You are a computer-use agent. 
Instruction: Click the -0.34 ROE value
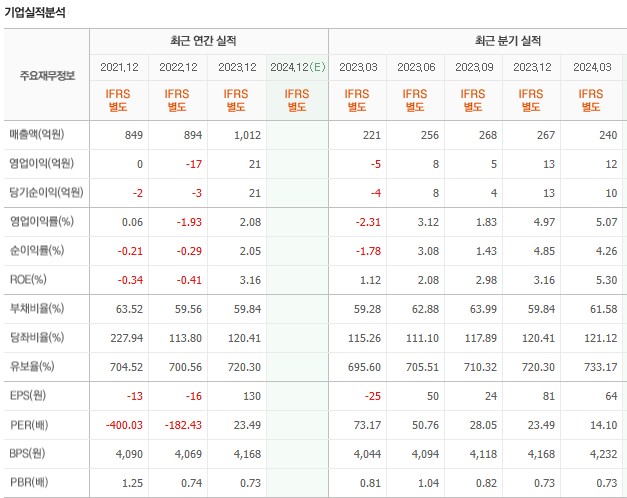[130, 280]
